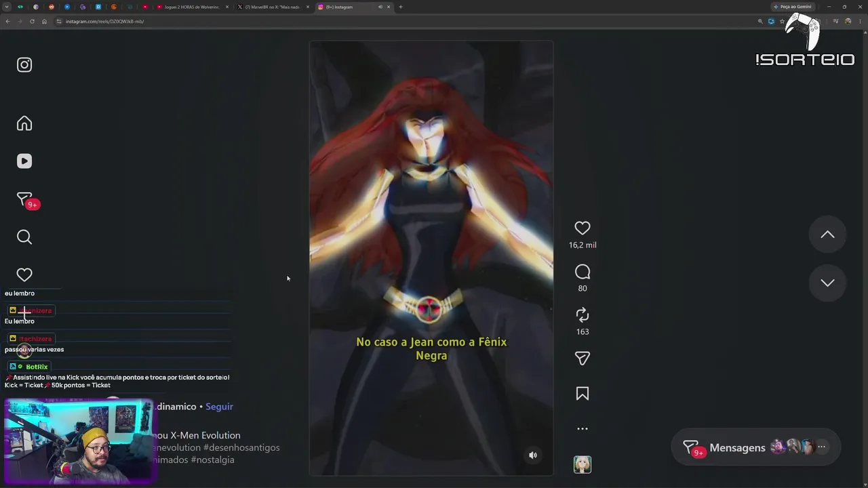Click the 'passou varias vezes' chat message
The width and height of the screenshot is (868, 488).
coord(34,350)
